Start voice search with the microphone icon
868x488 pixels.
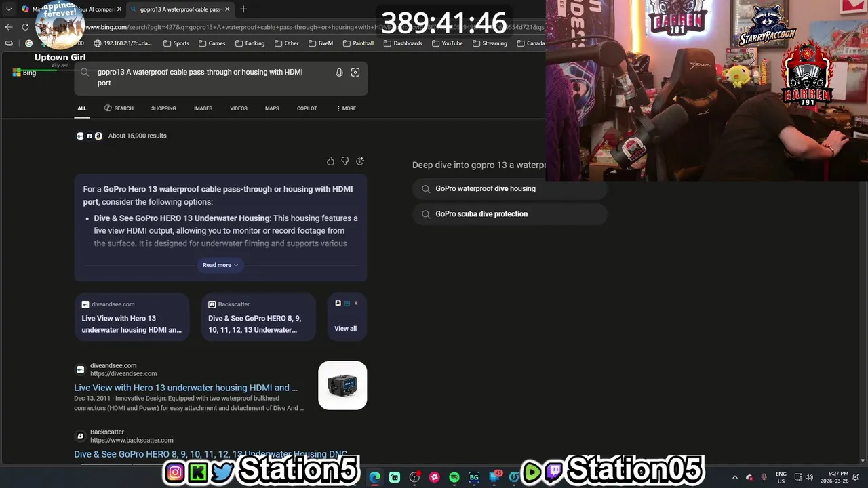click(339, 73)
